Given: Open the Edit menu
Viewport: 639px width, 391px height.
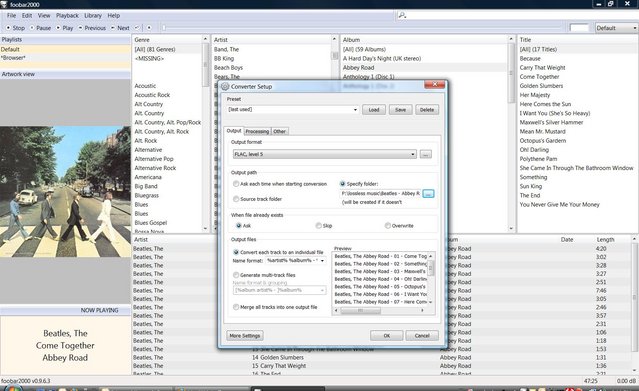Looking at the screenshot, I should point(27,15).
